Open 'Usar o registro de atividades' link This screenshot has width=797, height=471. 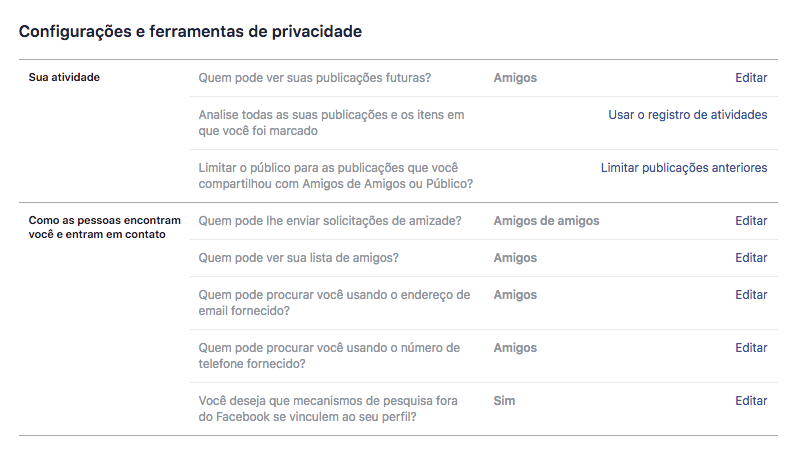tap(688, 115)
